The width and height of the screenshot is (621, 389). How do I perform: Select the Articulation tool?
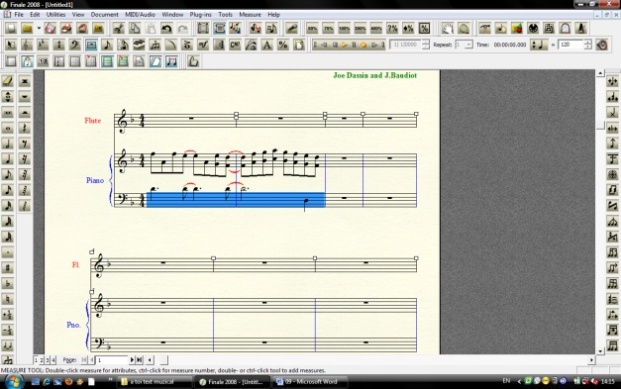point(187,45)
